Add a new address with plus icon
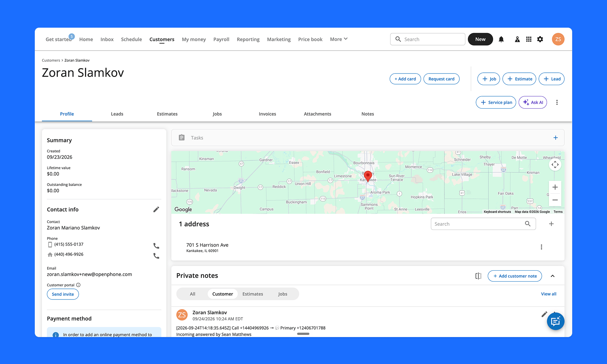607x364 pixels. (x=551, y=224)
